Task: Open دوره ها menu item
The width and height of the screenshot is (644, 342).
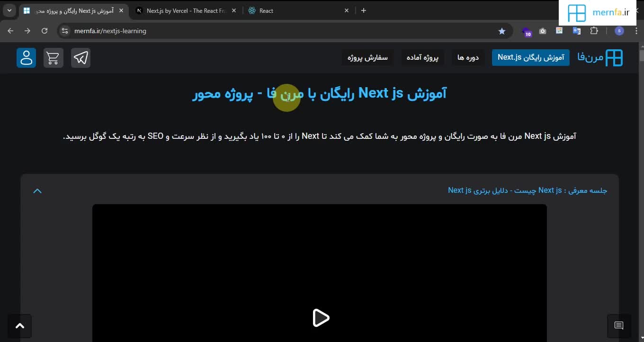Action: [468, 58]
